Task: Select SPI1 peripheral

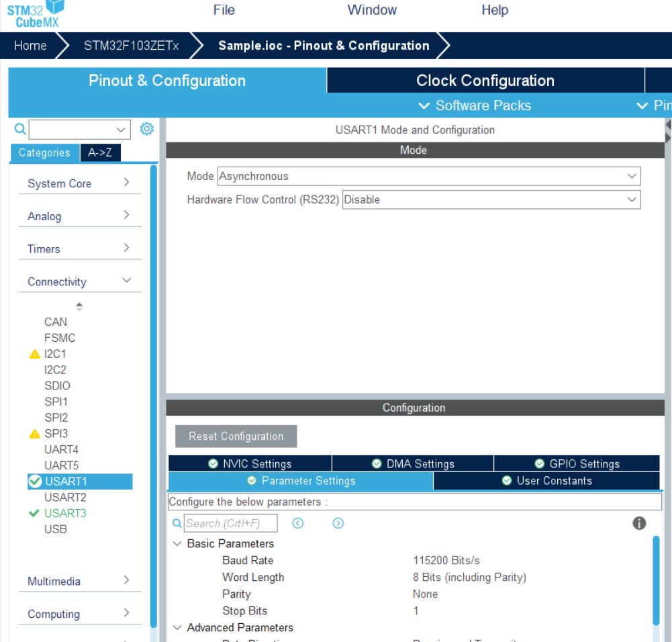Action: point(56,402)
